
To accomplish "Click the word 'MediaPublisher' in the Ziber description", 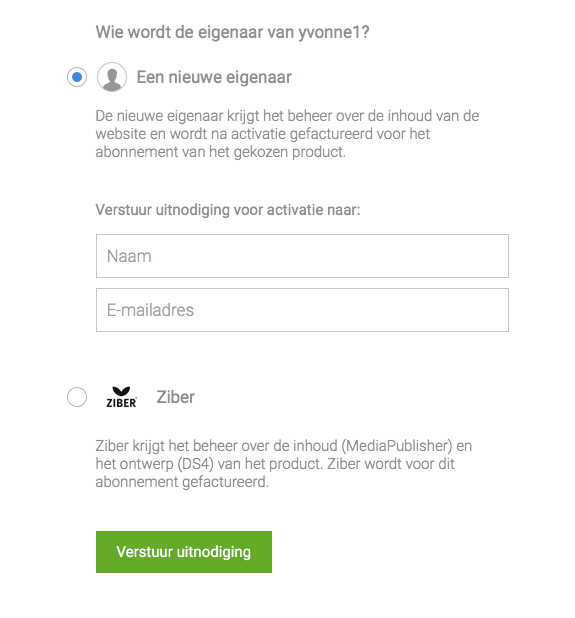I will (x=397, y=446).
